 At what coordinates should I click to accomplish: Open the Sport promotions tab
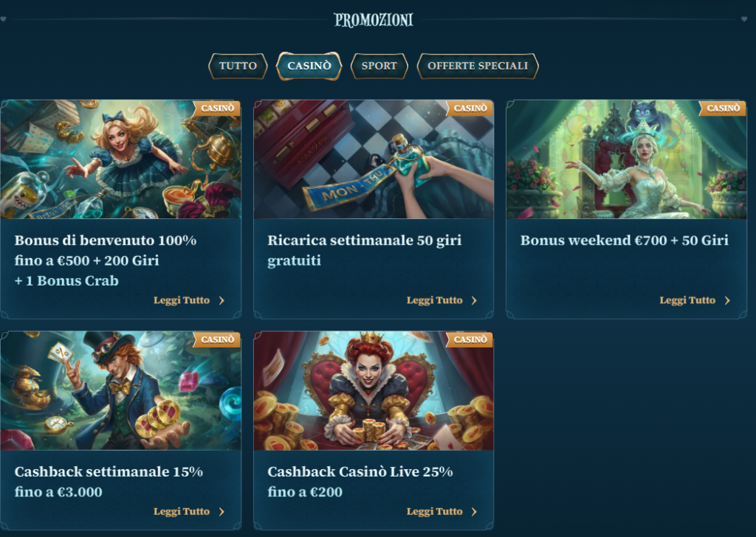[379, 66]
